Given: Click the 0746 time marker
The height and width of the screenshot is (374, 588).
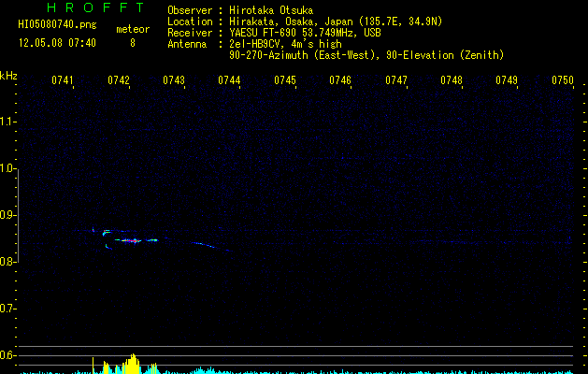Looking at the screenshot, I should [x=340, y=80].
